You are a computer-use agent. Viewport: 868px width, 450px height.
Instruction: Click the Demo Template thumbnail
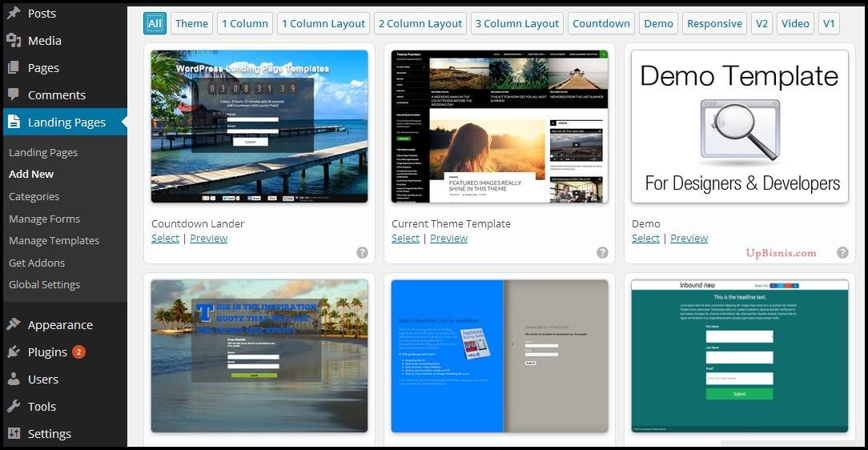tap(740, 127)
